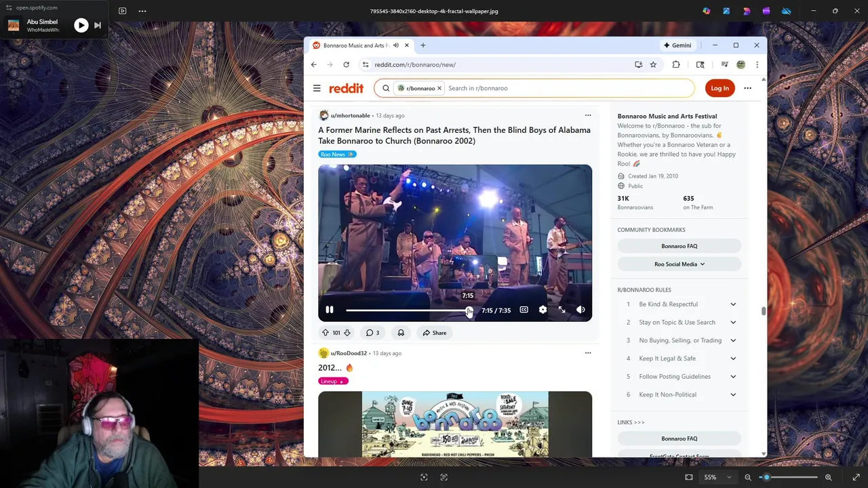Mute the tab using its audio icon
Screen dimensions: 868x488
tap(395, 45)
